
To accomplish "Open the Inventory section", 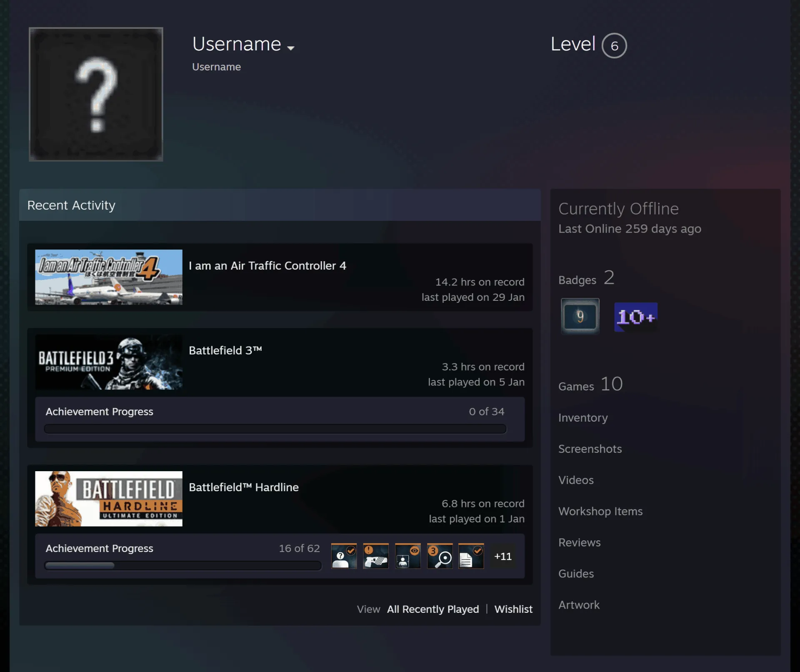I will [x=583, y=418].
